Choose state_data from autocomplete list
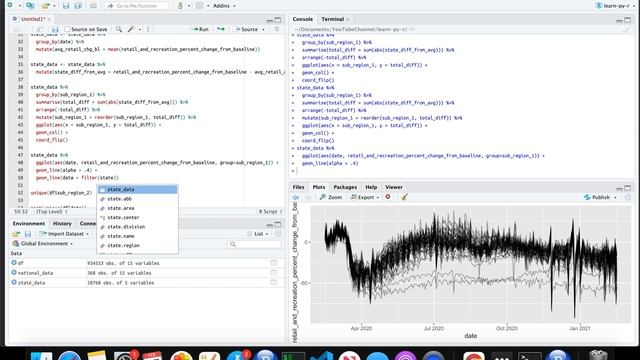This screenshot has width=640, height=360. click(x=137, y=189)
